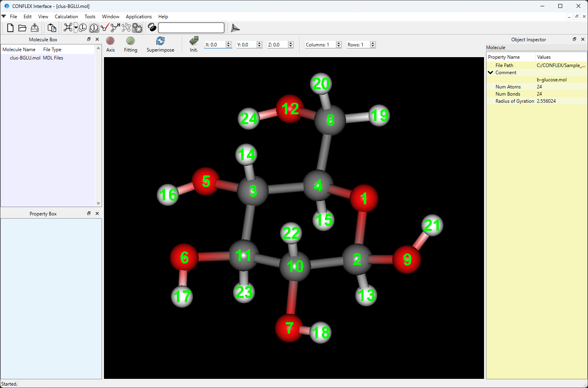Open the Applications menu
This screenshot has width=588, height=388.
138,17
